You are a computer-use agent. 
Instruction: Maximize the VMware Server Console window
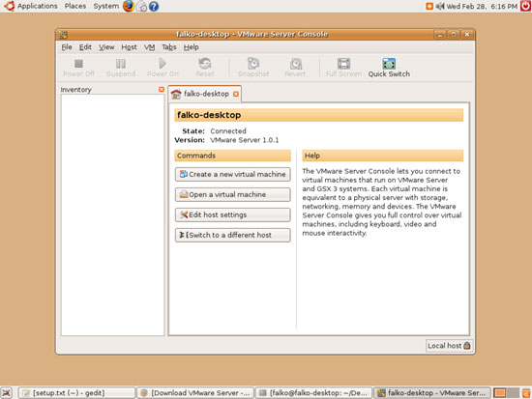pos(454,35)
